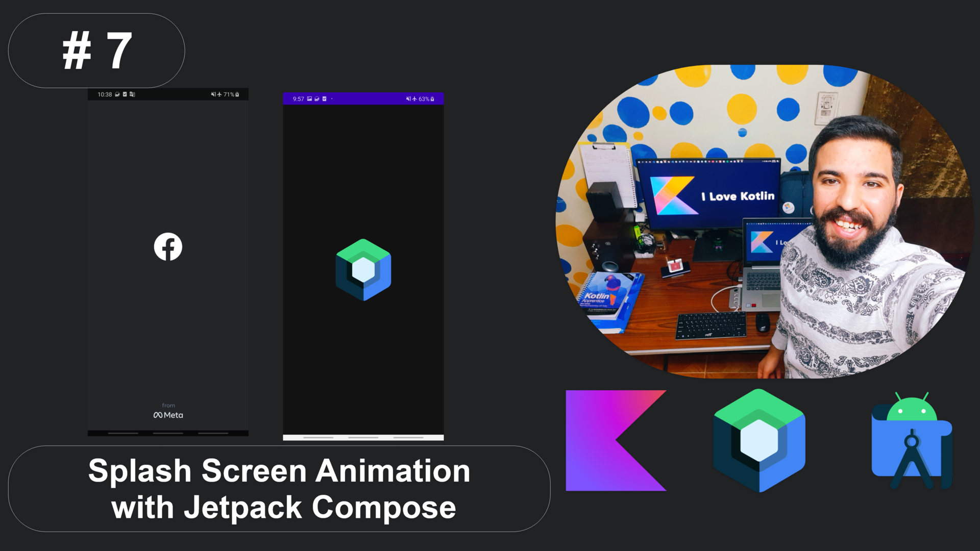
Task: Click the 'from' label above Meta
Action: point(168,406)
